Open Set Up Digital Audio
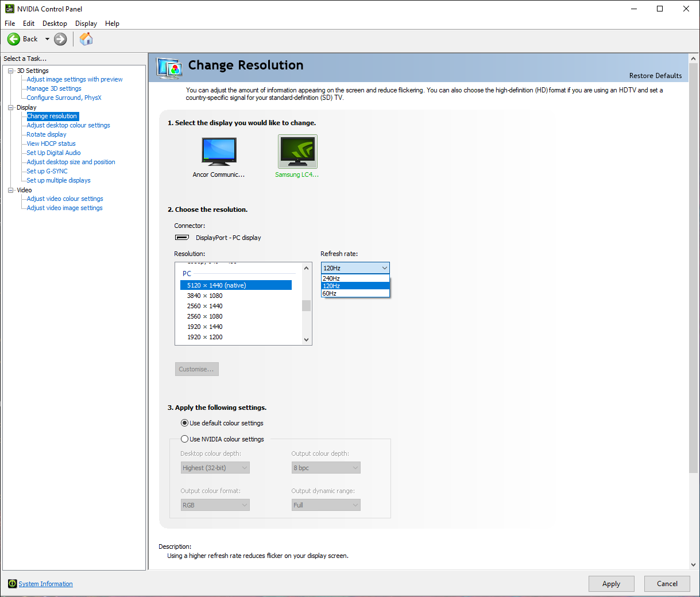 coord(53,153)
